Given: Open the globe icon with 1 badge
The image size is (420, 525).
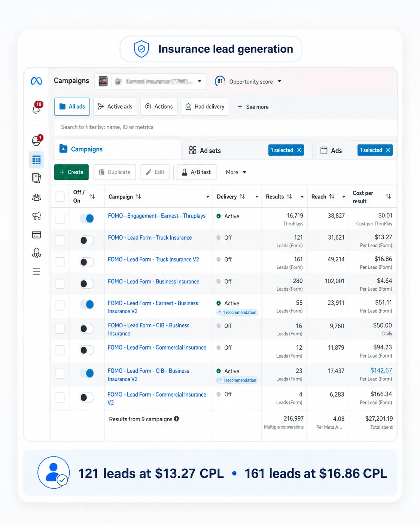Looking at the screenshot, I should 37,140.
